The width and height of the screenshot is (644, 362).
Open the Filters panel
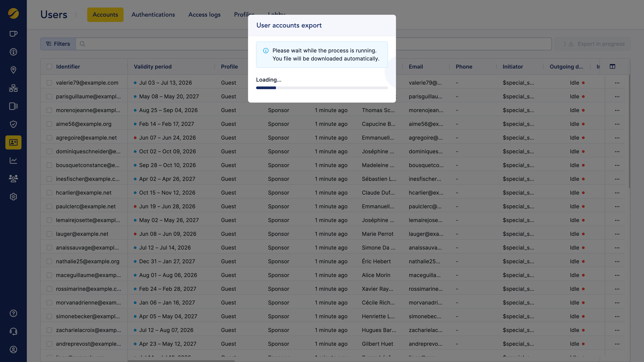click(58, 44)
